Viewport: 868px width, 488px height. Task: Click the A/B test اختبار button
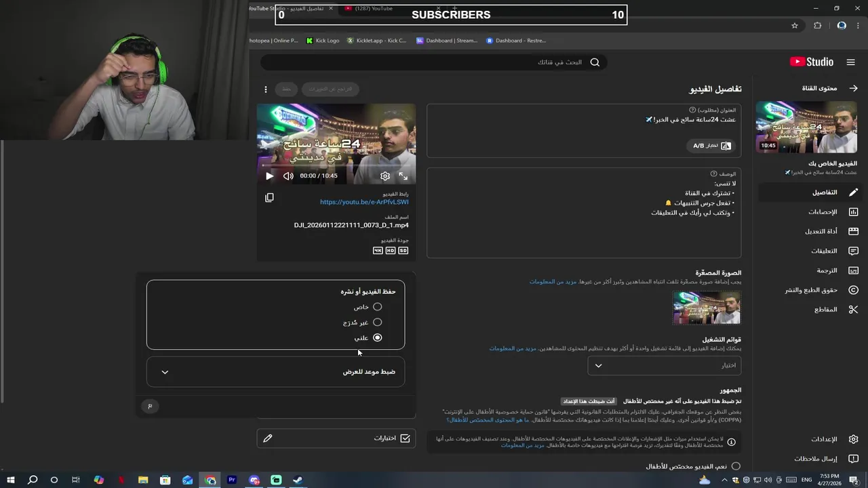pos(711,146)
